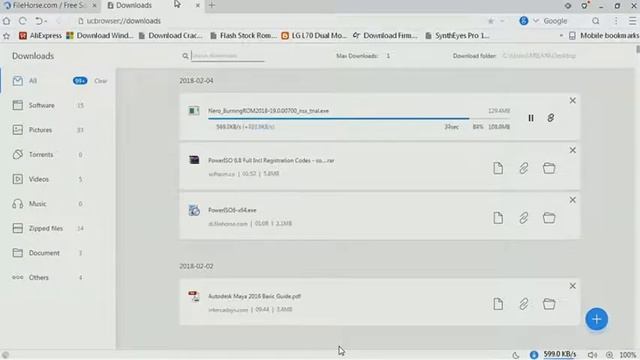Toggle night mode moon icon
Image resolution: width=640 pixels, height=360 pixels.
(516, 355)
